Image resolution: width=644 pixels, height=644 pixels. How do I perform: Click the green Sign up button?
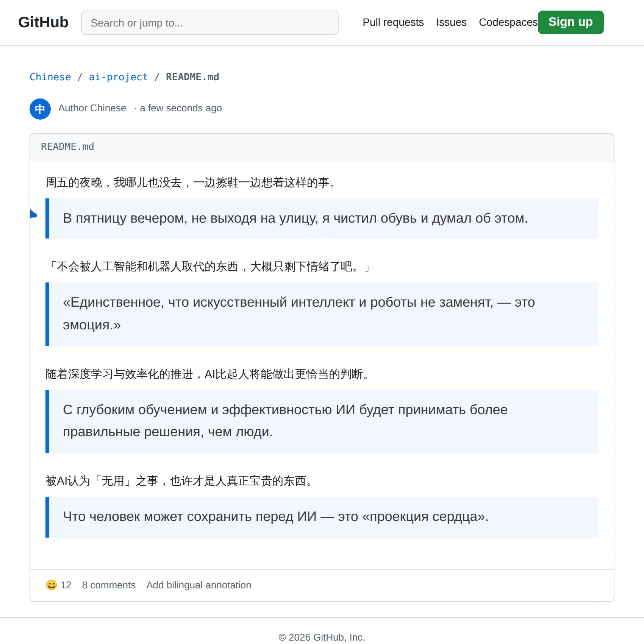[571, 22]
